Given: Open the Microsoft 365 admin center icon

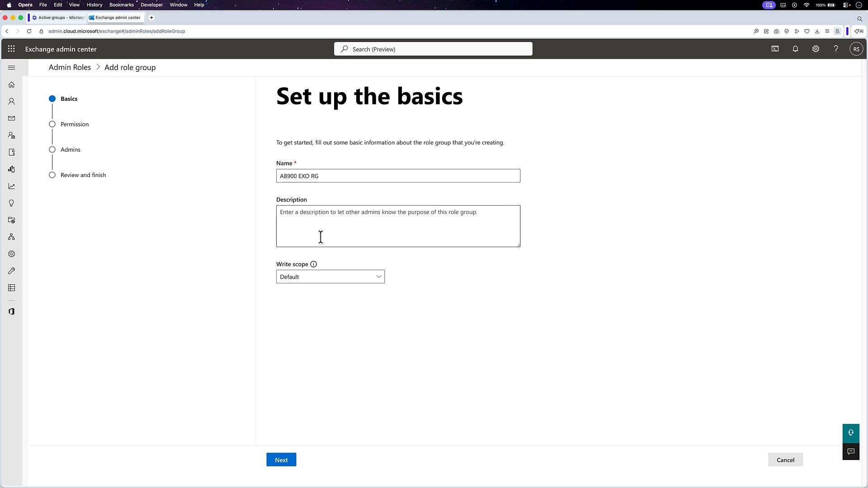Looking at the screenshot, I should pos(12,312).
